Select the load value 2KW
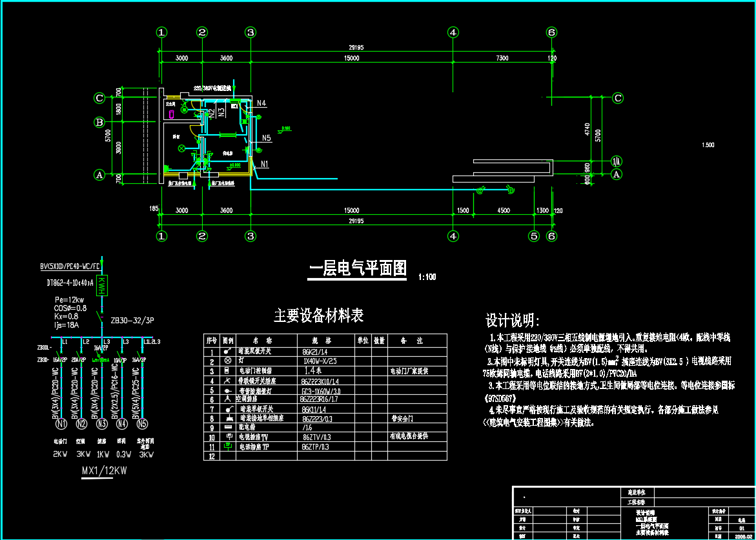756x540 pixels. click(x=60, y=454)
